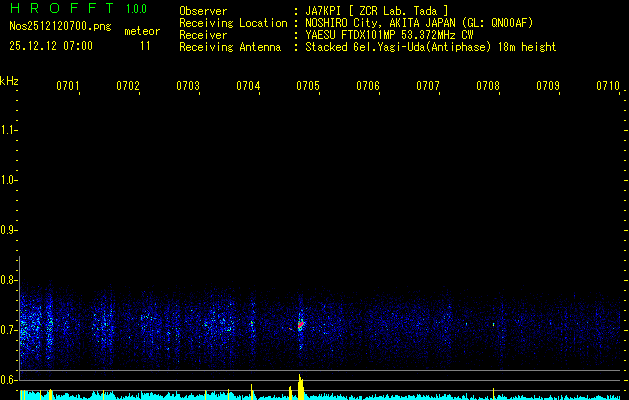Click the kHz unit label
The image size is (629, 400).
[x=9, y=80]
